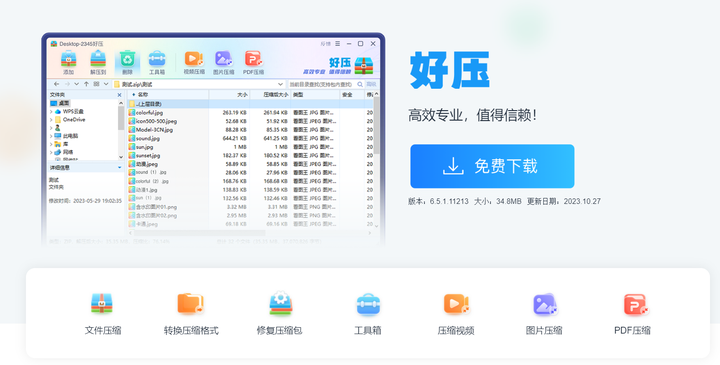Collapse the 详细信息 panel arrow
Screen dimensions: 720x365
(x=119, y=168)
